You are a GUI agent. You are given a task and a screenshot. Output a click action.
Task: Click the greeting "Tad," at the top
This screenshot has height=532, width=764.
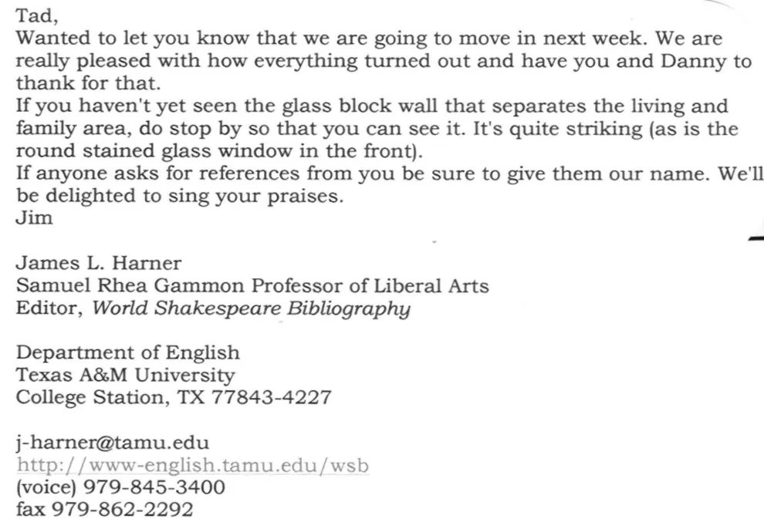pos(37,16)
